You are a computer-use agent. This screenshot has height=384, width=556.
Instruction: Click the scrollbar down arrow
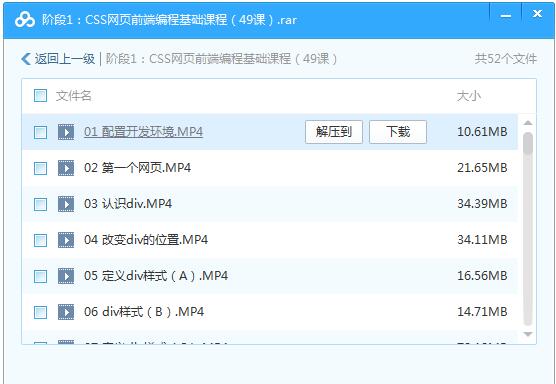pos(528,334)
